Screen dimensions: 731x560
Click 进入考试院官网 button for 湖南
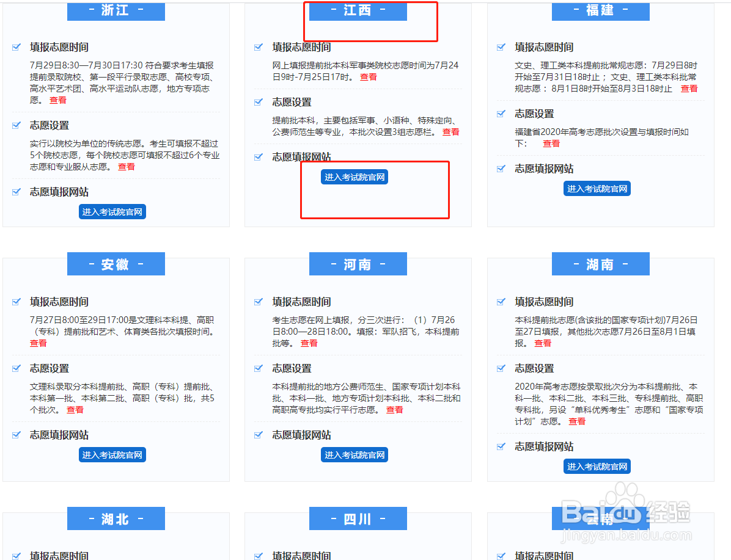click(597, 466)
